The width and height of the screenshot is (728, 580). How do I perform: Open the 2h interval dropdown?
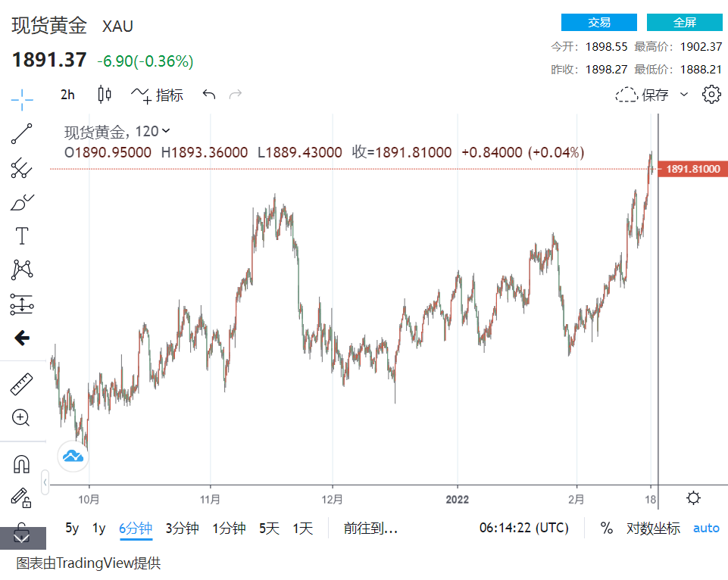pos(68,95)
